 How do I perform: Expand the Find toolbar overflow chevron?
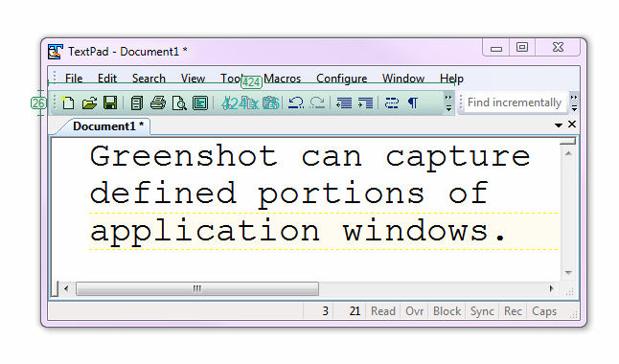coord(574,102)
